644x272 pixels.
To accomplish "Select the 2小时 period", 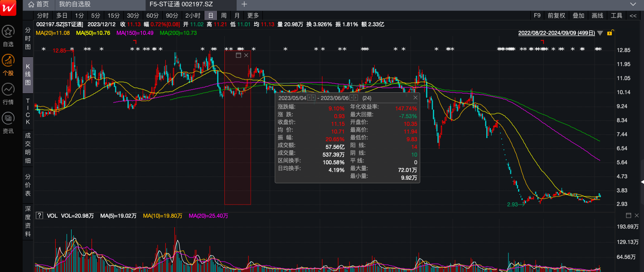I will pos(193,15).
